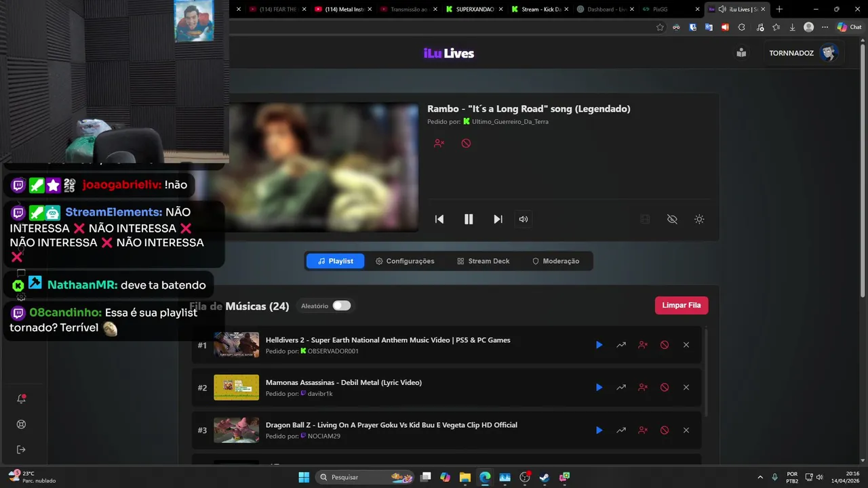Open the browser profile avatar
Viewport: 868px width, 488px height.
(808, 27)
